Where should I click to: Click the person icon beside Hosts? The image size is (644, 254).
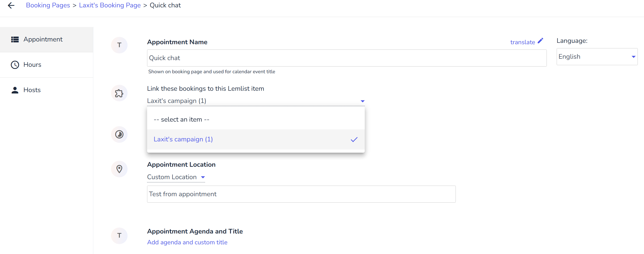pos(15,90)
